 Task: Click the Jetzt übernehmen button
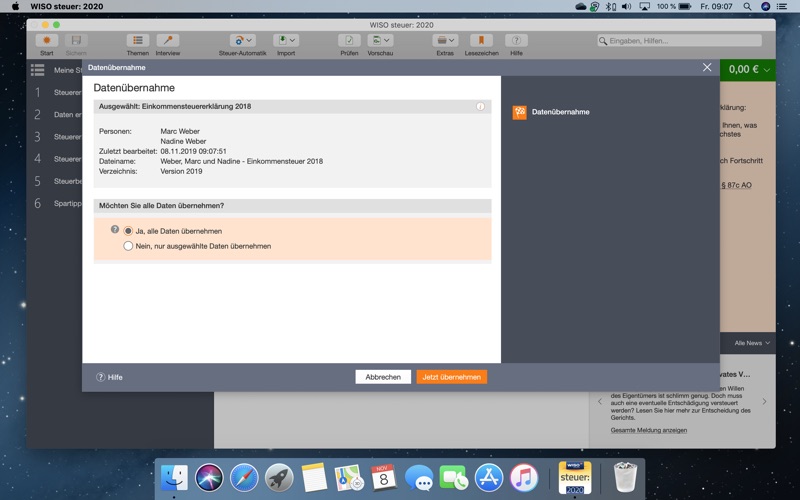[452, 377]
